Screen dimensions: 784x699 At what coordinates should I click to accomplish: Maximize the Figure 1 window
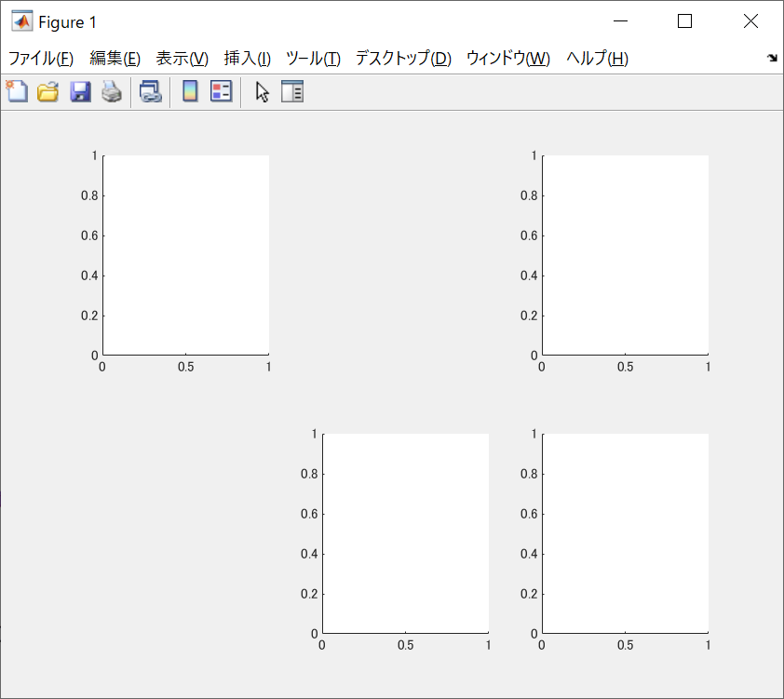684,21
